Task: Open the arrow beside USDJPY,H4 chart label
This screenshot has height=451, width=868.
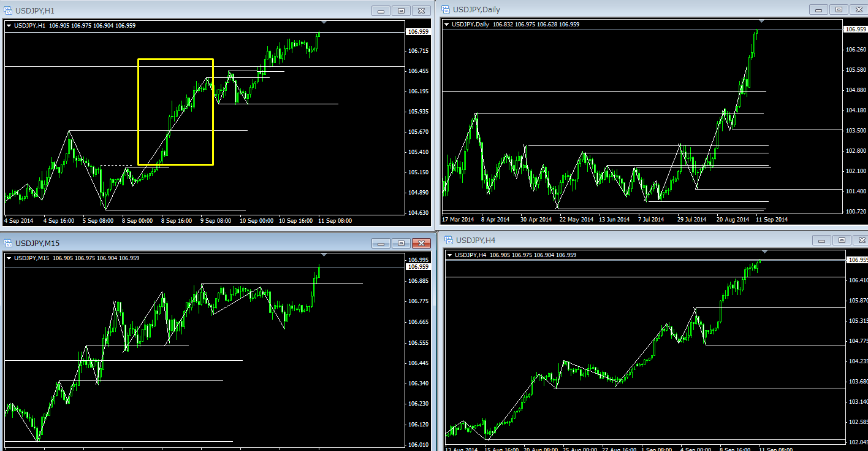Action: click(x=450, y=255)
